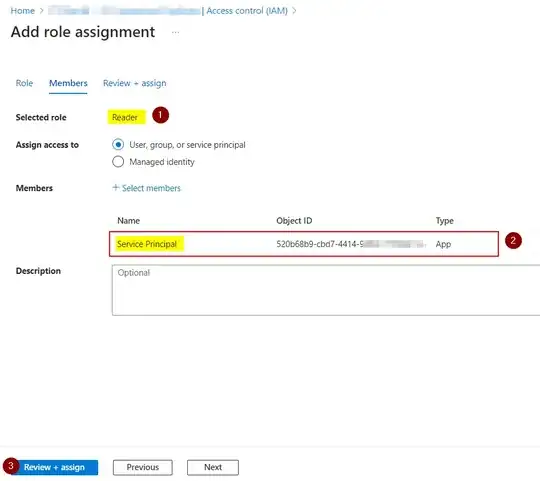Image resolution: width=540 pixels, height=481 pixels.
Task: Open the ellipsis menu beside Add role assignment
Action: tap(175, 32)
